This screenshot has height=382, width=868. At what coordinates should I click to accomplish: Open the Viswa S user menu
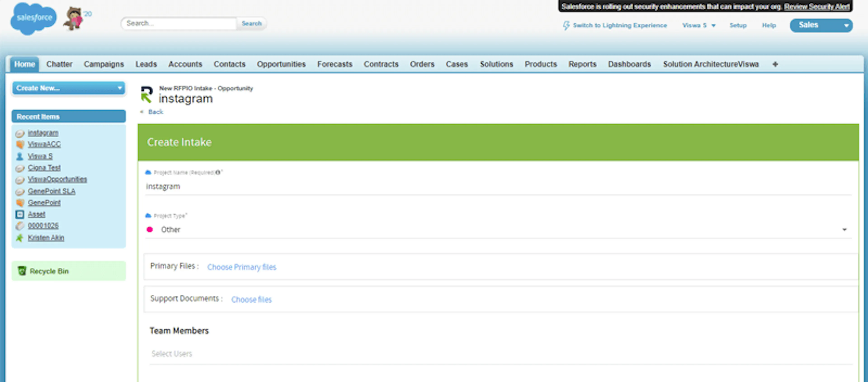pos(699,26)
